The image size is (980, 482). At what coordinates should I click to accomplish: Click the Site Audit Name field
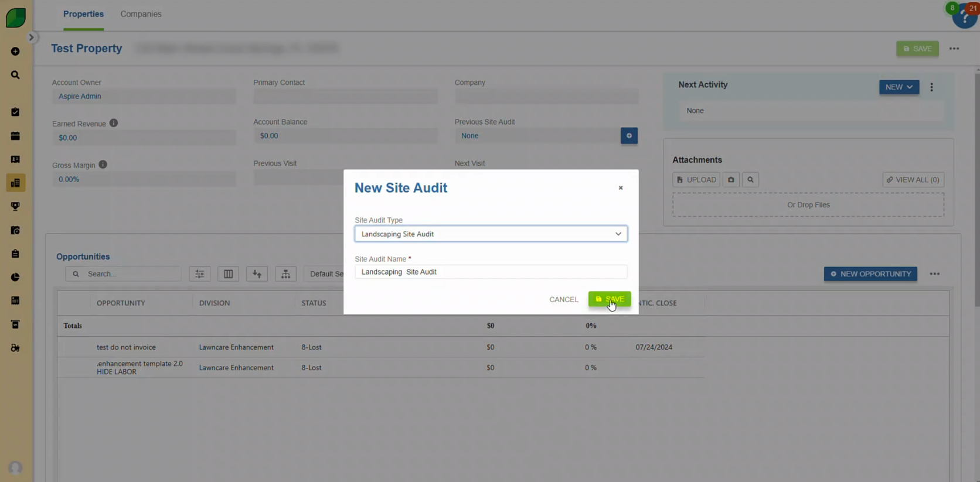(491, 272)
